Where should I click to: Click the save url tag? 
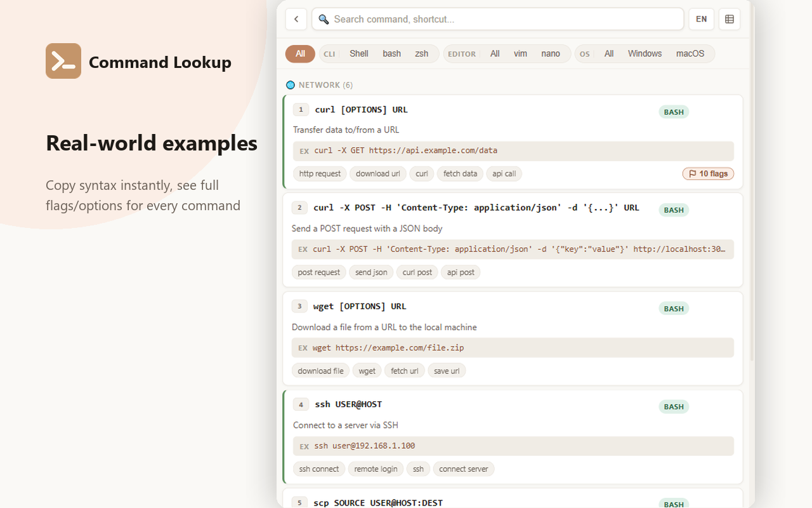click(447, 371)
